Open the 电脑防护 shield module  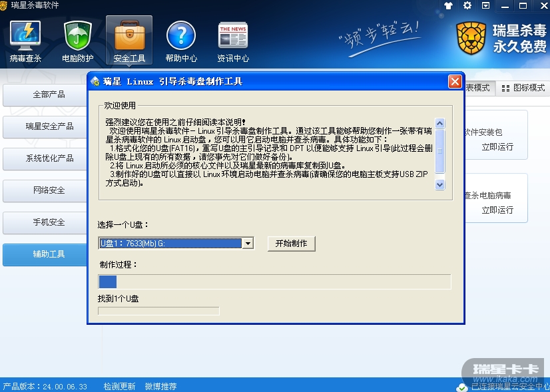[x=77, y=41]
